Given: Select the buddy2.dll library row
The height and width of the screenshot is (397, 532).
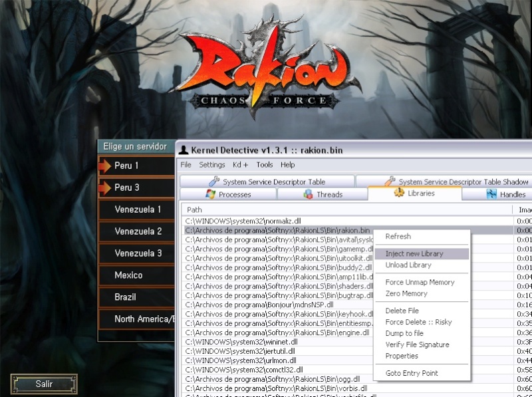Looking at the screenshot, I should point(278,267).
